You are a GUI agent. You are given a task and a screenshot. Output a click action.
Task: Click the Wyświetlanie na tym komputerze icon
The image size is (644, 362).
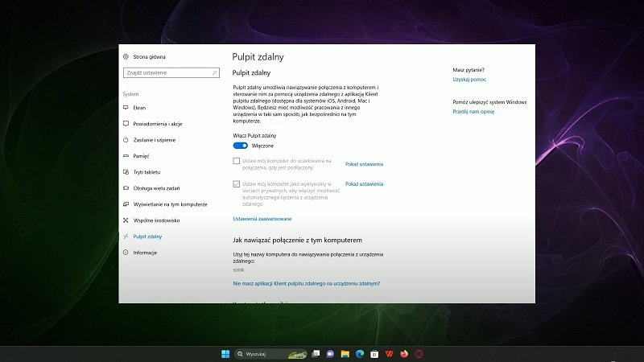(126, 204)
